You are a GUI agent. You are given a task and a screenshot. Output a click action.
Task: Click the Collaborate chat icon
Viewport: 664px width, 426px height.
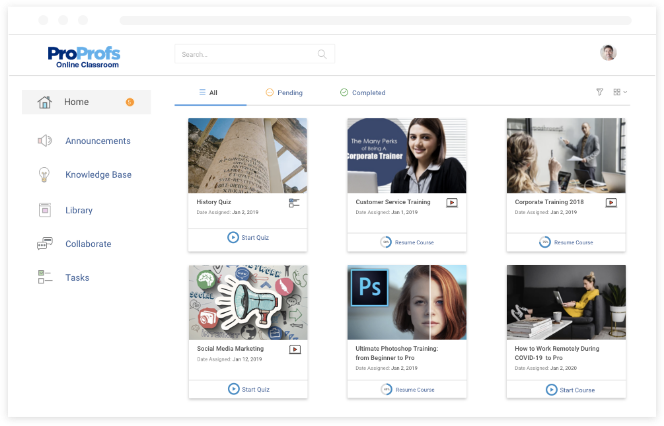coord(44,244)
